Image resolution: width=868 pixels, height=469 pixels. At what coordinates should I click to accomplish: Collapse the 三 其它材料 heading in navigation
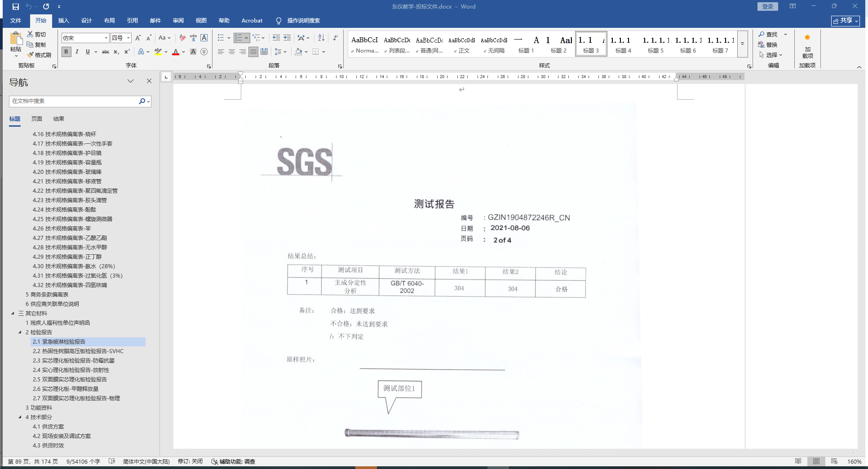pyautogui.click(x=13, y=314)
